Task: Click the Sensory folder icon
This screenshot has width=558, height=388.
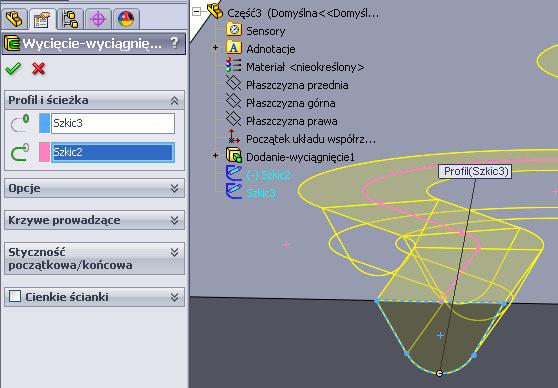Action: [234, 30]
